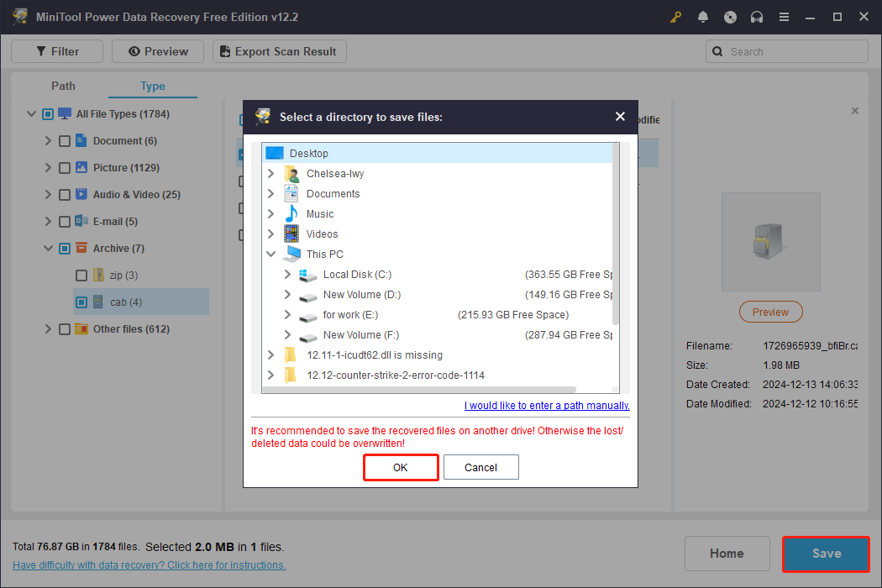
Task: Check the zip (3) checkbox
Action: click(81, 276)
